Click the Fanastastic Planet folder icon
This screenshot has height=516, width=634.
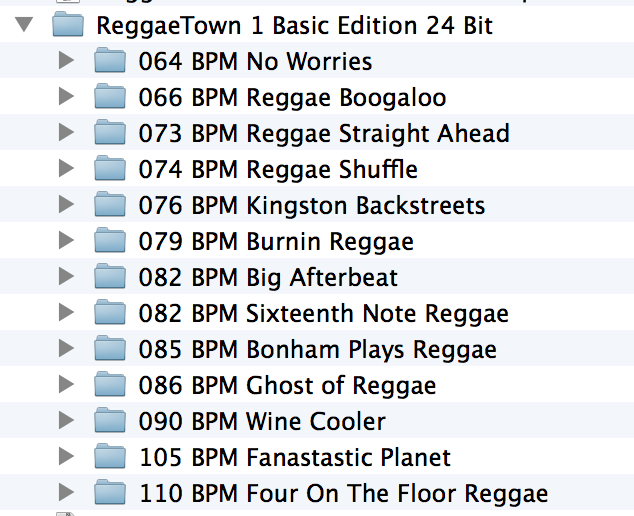point(109,458)
